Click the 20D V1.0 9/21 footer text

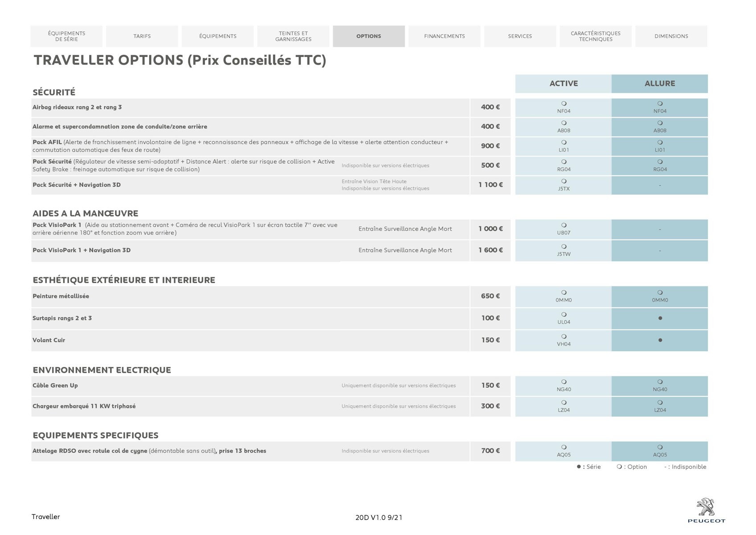tap(379, 518)
